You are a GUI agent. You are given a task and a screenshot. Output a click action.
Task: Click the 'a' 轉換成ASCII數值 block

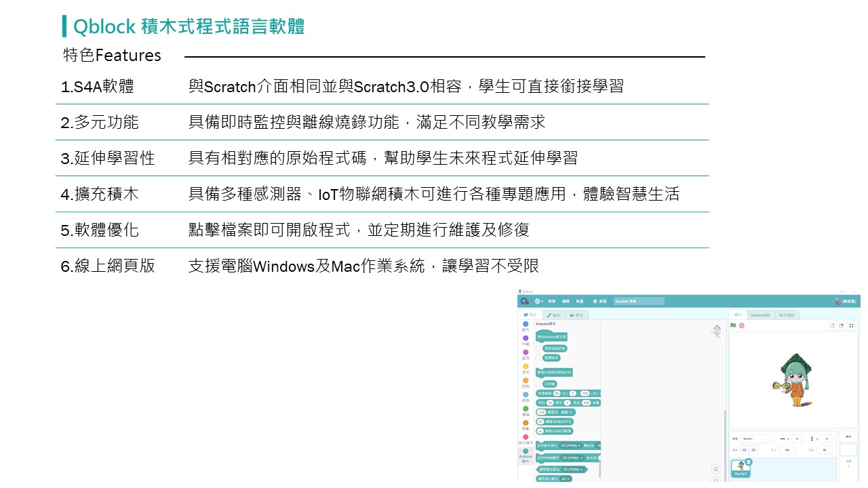coord(554,430)
